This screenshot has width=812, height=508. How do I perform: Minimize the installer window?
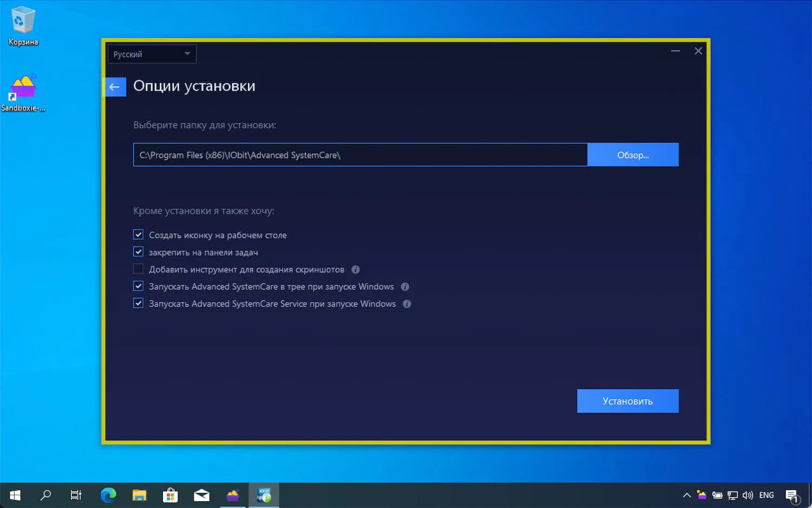[676, 51]
